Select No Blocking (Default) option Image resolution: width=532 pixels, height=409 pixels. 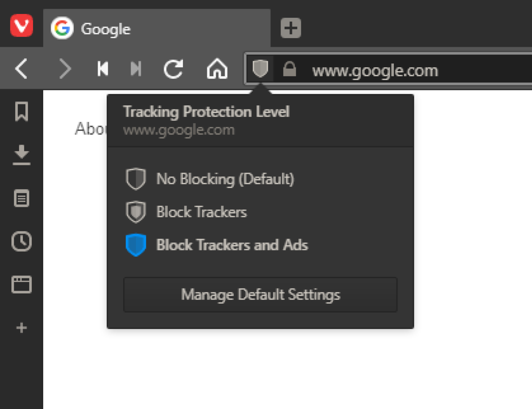coord(210,179)
